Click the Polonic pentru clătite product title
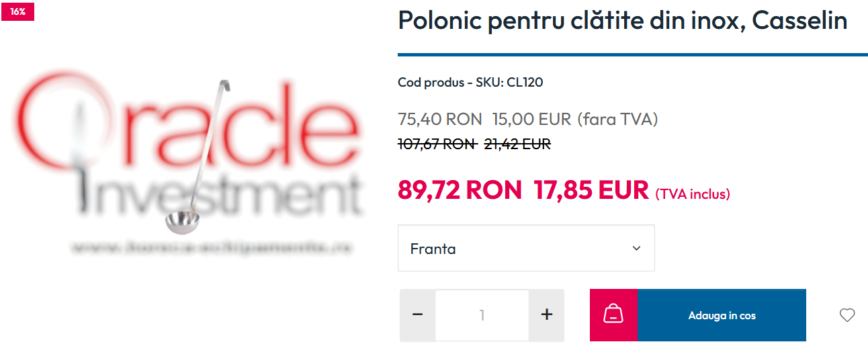 (622, 21)
